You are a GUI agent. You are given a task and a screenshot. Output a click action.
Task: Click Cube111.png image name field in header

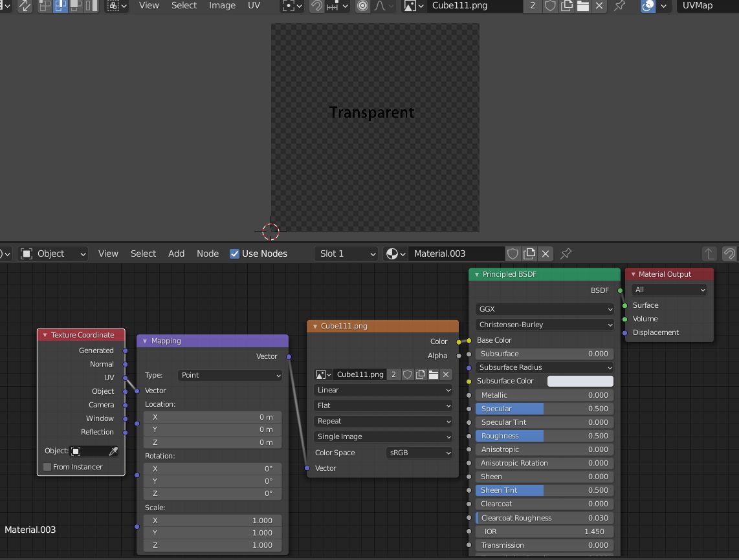pos(474,6)
